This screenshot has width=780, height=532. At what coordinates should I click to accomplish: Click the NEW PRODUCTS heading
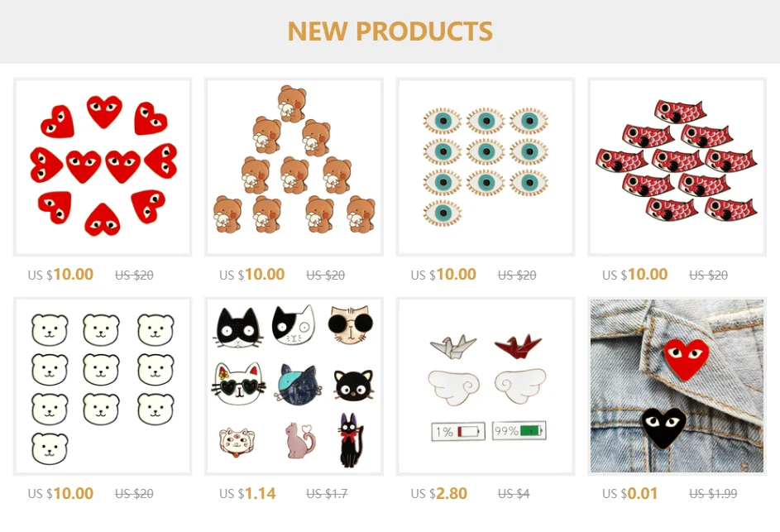pyautogui.click(x=390, y=31)
